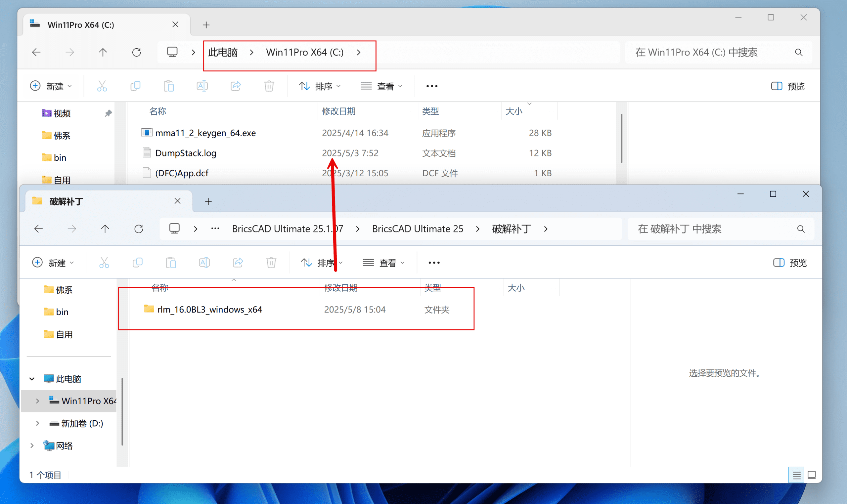
Task: Click the 在 破解补丁 中搜索 search box
Action: coord(713,229)
